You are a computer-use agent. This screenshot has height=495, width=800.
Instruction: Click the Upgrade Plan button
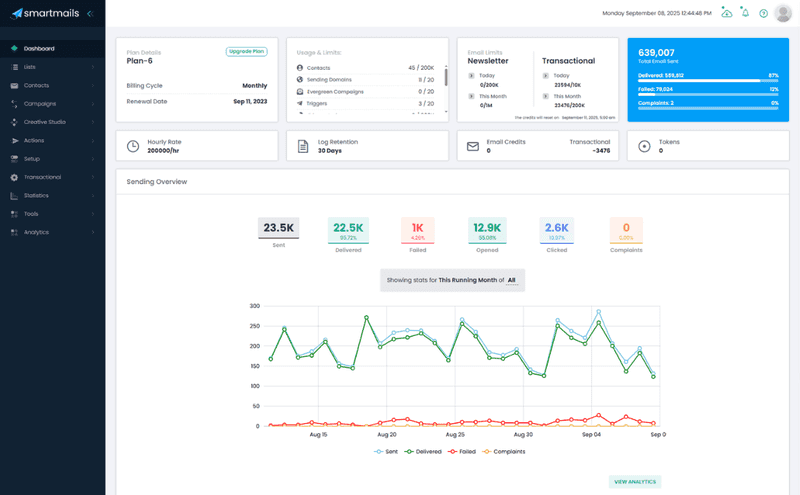(246, 51)
